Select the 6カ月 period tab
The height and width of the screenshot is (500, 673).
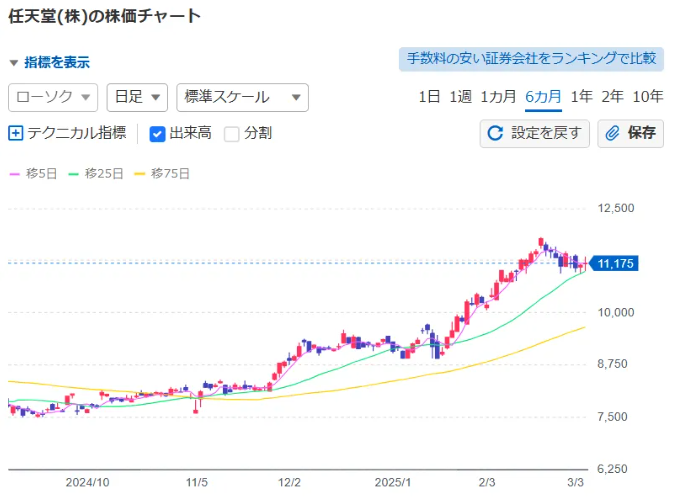coord(543,97)
